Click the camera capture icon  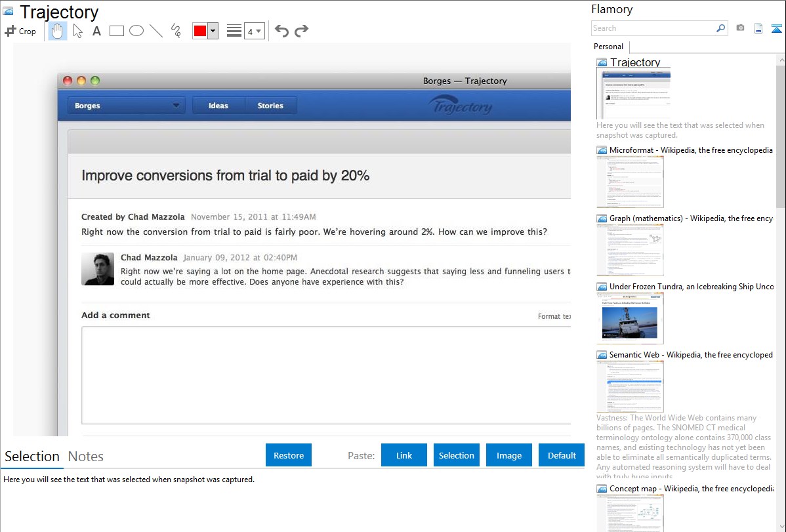[x=740, y=28]
